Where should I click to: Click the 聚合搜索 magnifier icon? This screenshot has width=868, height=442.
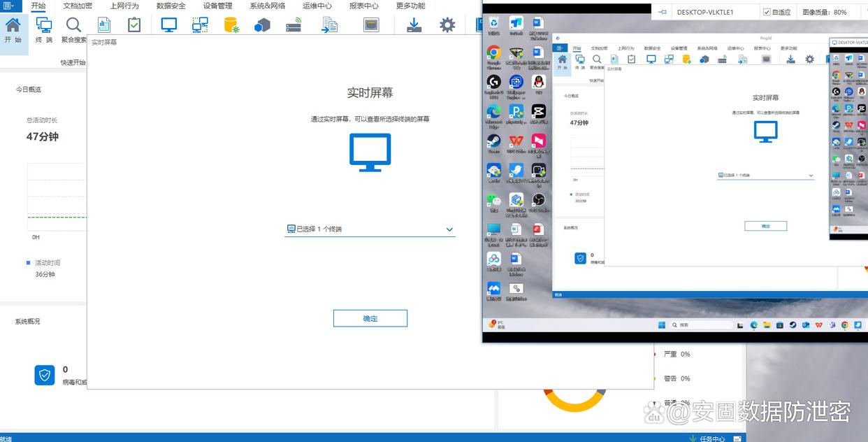tap(73, 26)
